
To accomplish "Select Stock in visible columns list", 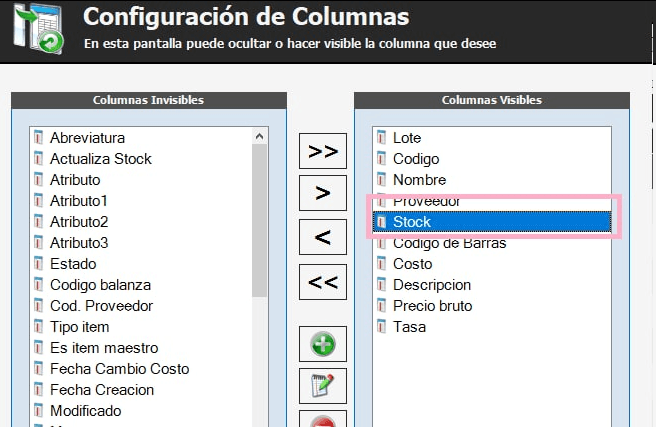I will pyautogui.click(x=412, y=222).
